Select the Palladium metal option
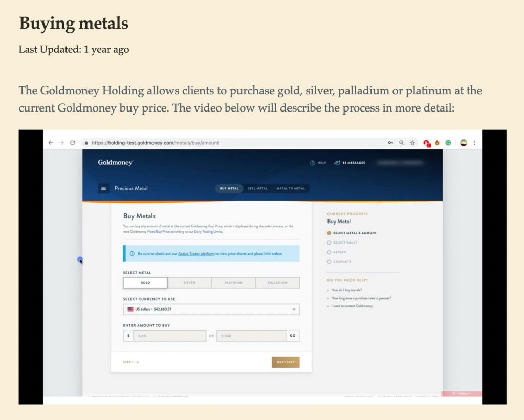This screenshot has width=524, height=420. pyautogui.click(x=277, y=283)
